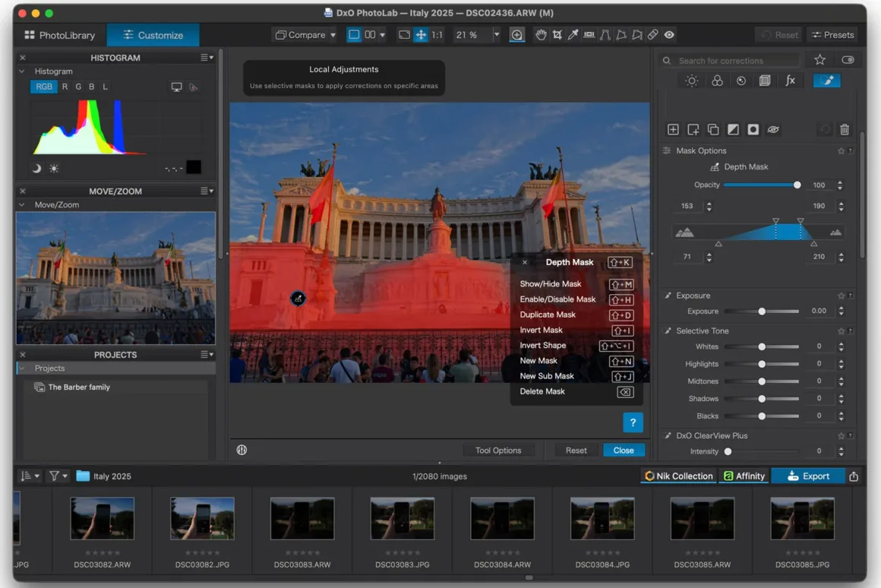This screenshot has height=588, width=881.
Task: Select the L luminance histogram channel
Action: [x=105, y=87]
